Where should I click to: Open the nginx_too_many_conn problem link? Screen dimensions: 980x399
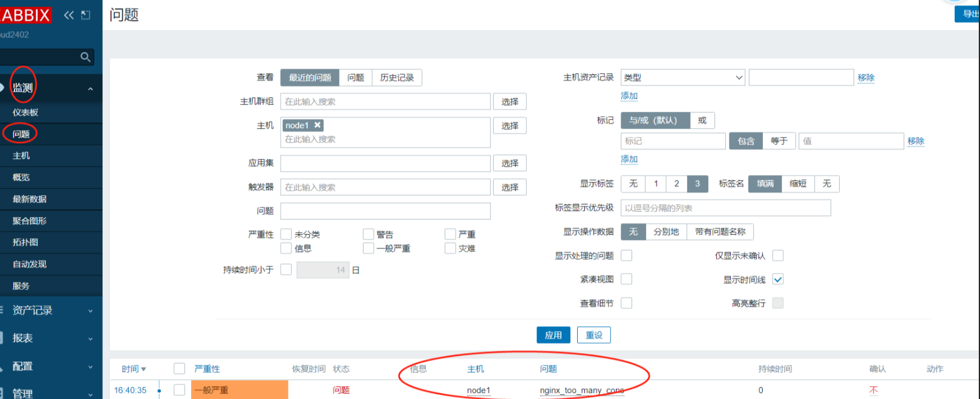[581, 391]
